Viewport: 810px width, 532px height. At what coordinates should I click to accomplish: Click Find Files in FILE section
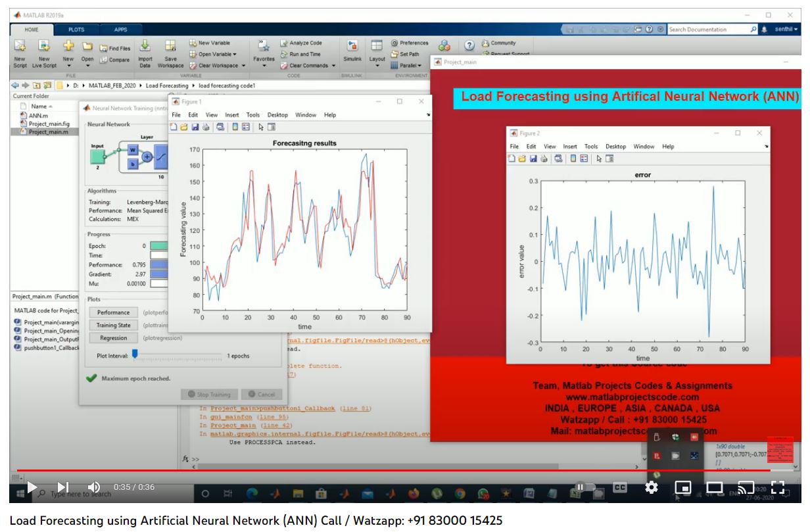[115, 48]
